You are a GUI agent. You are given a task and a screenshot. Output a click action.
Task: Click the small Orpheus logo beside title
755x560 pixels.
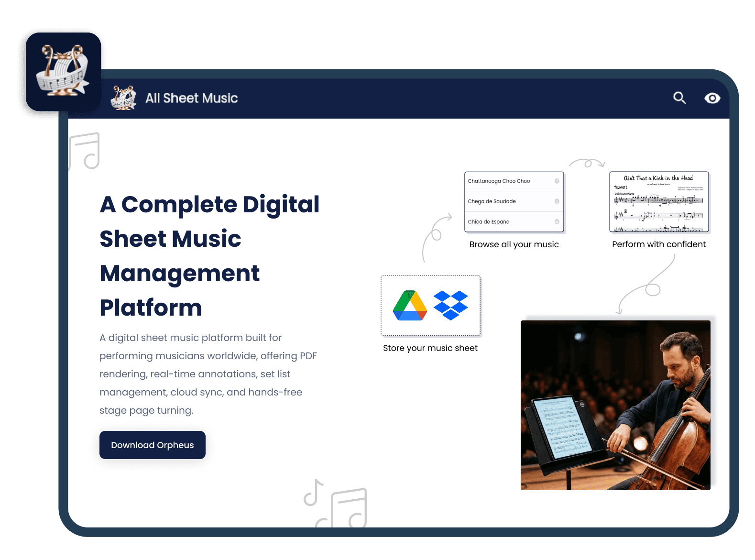123,98
